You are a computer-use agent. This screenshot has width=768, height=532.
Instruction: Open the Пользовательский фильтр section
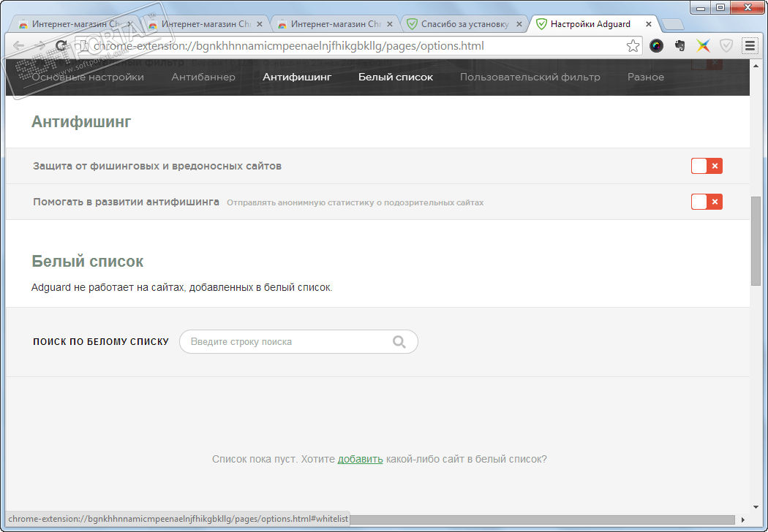click(x=530, y=77)
